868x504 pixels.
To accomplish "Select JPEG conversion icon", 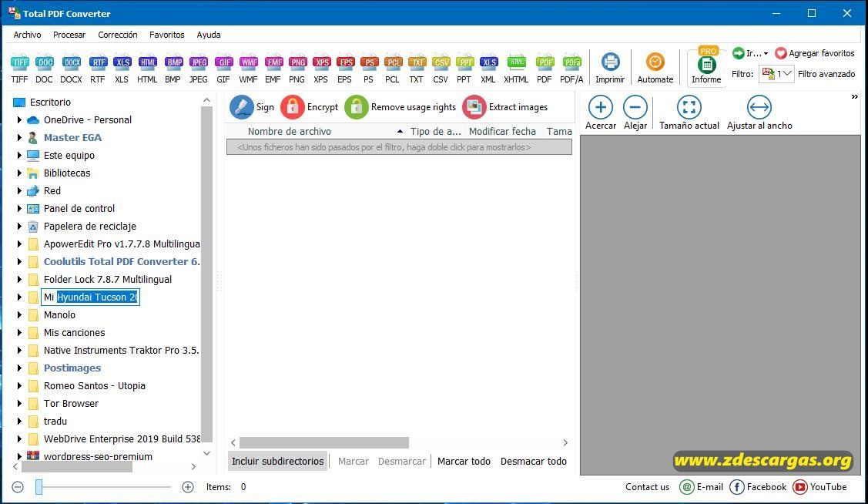I will point(198,69).
